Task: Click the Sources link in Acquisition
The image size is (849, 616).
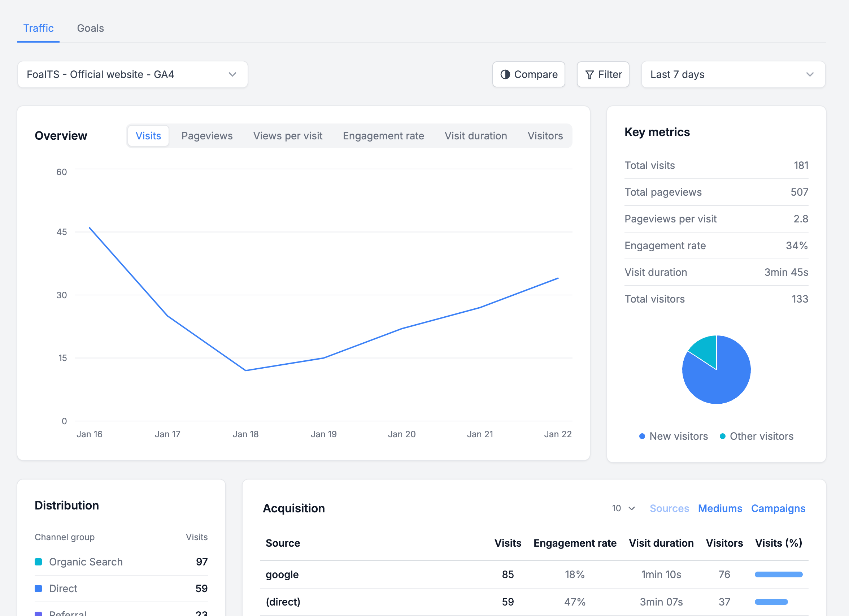Action: (669, 508)
